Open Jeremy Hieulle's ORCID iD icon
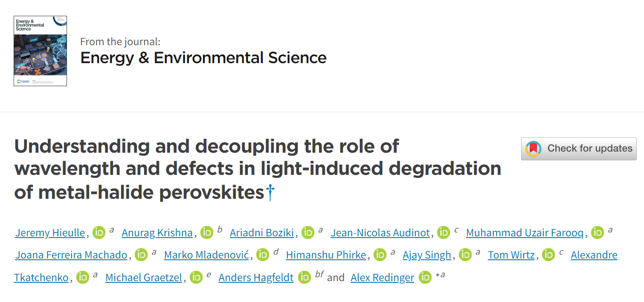Image resolution: width=644 pixels, height=302 pixels. (x=99, y=232)
